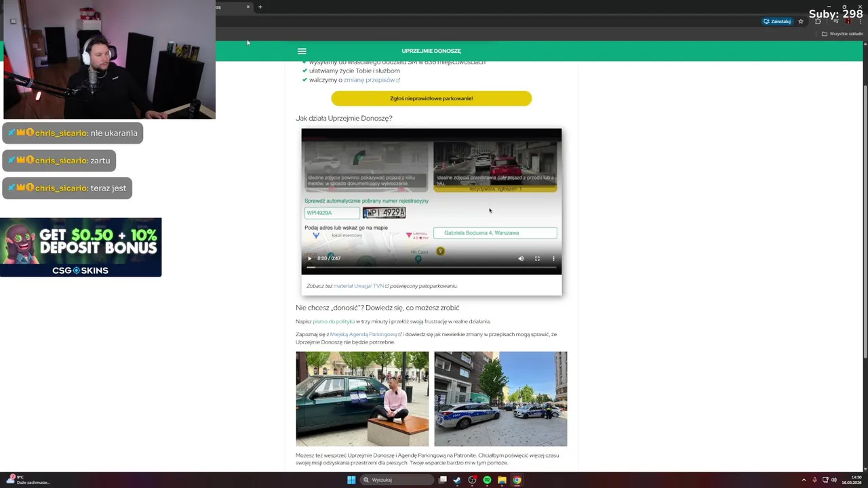Click photo of man sitting by green car
868x488 pixels.
pyautogui.click(x=362, y=399)
